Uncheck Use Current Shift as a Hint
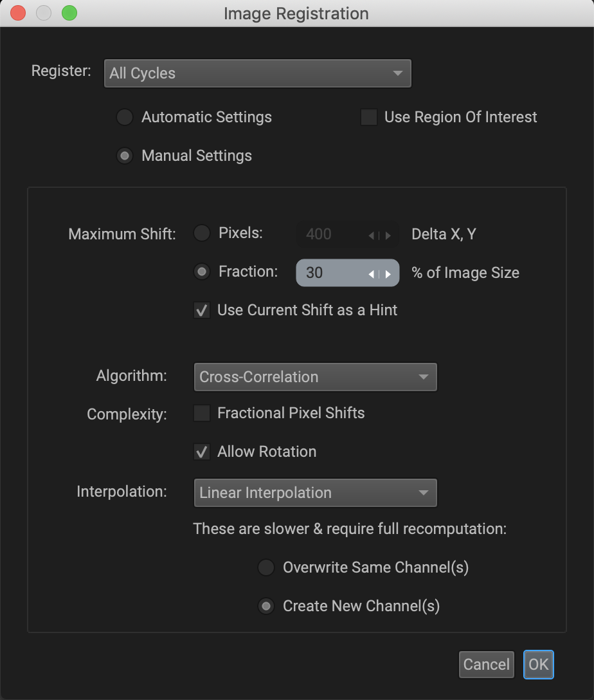Screen dimensions: 594x700 tap(202, 310)
